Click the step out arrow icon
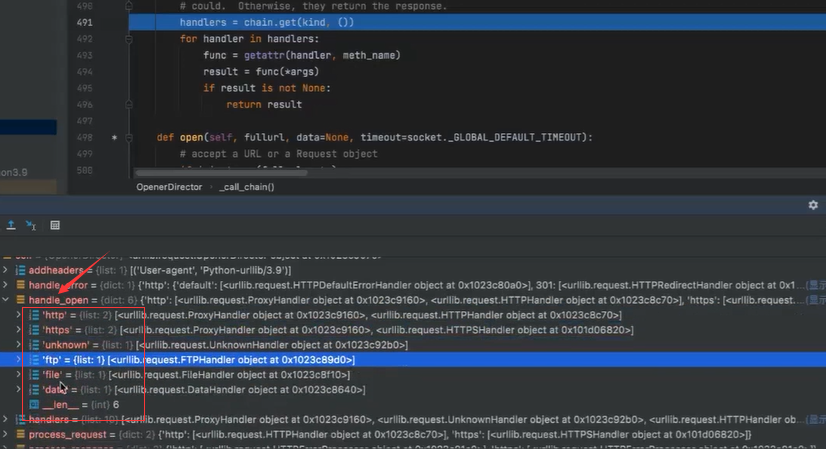 (11, 226)
